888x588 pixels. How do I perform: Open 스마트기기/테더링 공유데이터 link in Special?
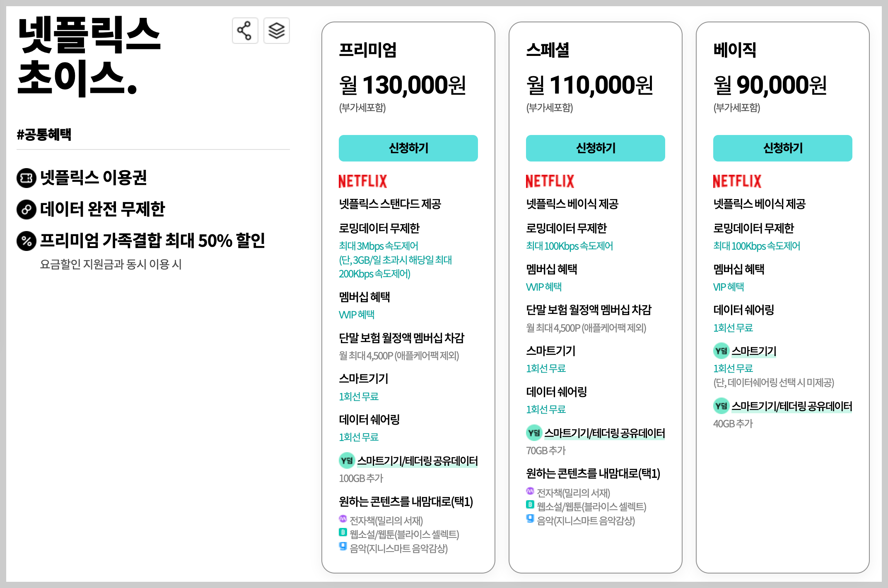(604, 433)
